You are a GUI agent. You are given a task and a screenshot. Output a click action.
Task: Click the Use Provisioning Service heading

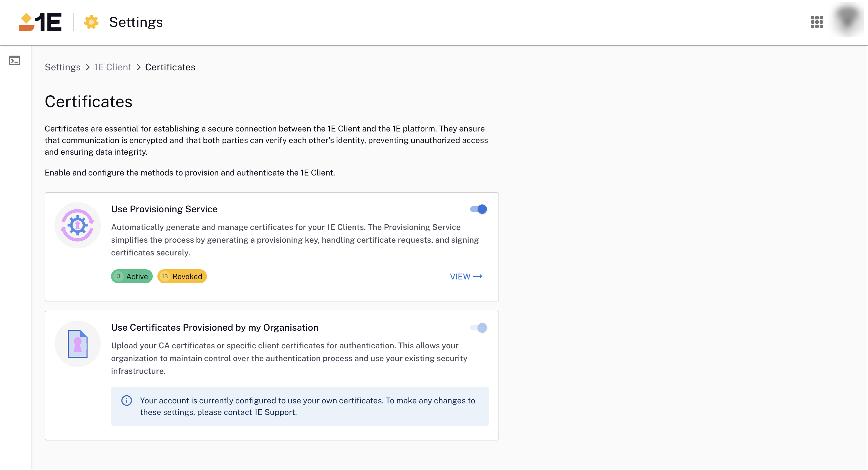[164, 209]
